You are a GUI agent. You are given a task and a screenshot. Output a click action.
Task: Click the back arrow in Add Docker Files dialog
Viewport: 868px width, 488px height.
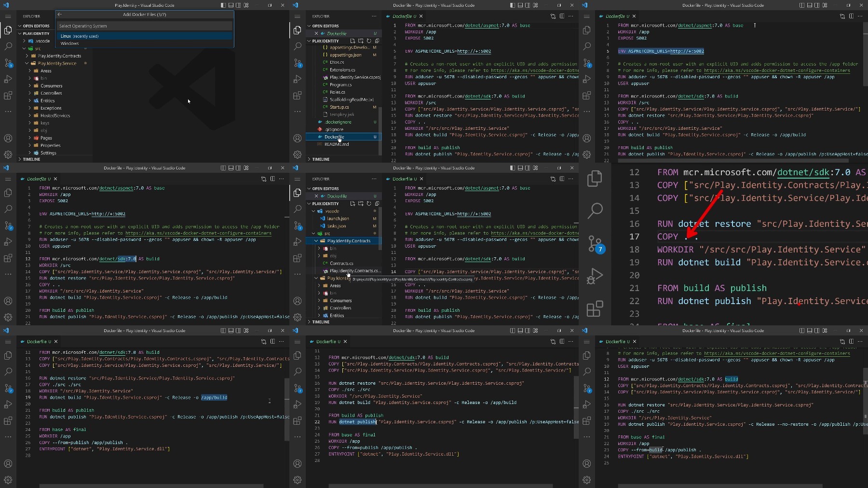60,14
